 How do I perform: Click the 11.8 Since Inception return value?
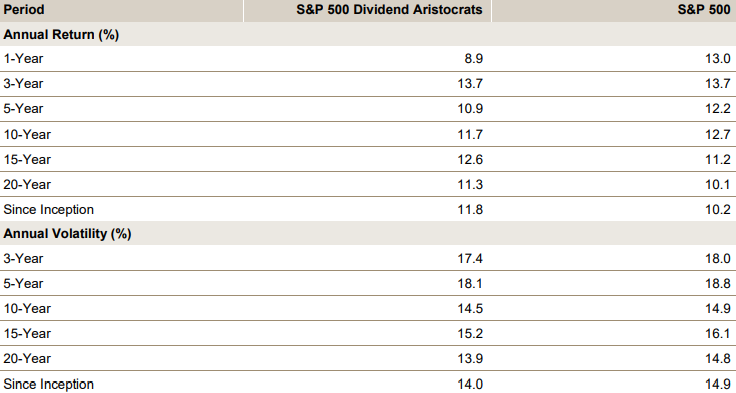click(470, 209)
